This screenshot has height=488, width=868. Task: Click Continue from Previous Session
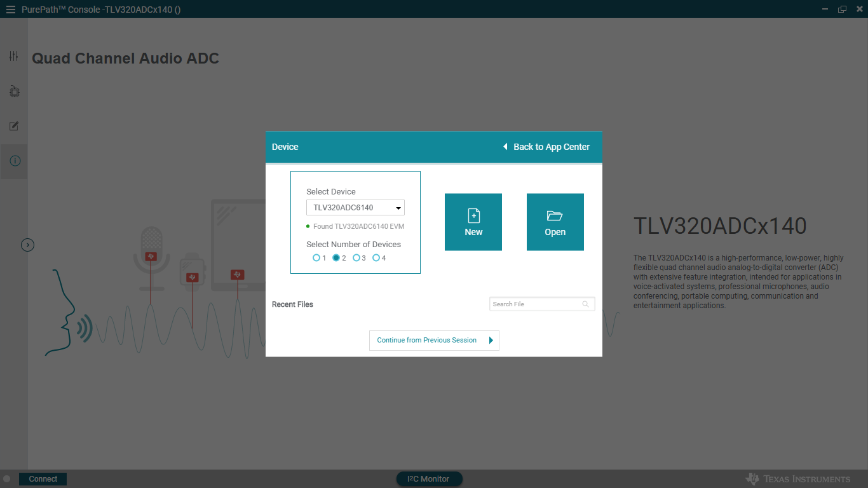pos(434,341)
